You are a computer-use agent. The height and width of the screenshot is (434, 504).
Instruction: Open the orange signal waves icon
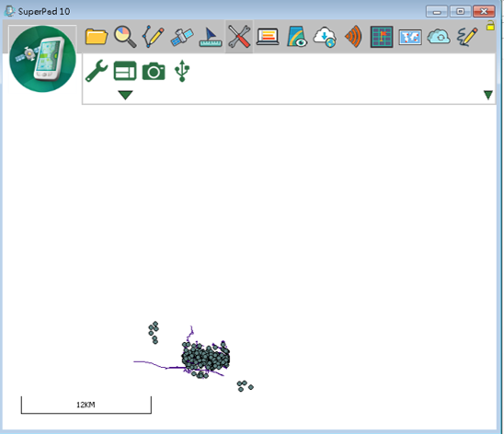353,37
